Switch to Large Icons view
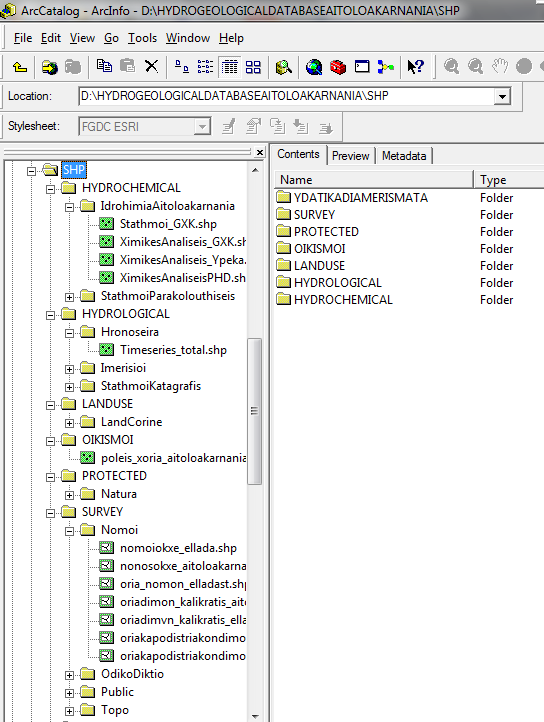 (x=181, y=67)
